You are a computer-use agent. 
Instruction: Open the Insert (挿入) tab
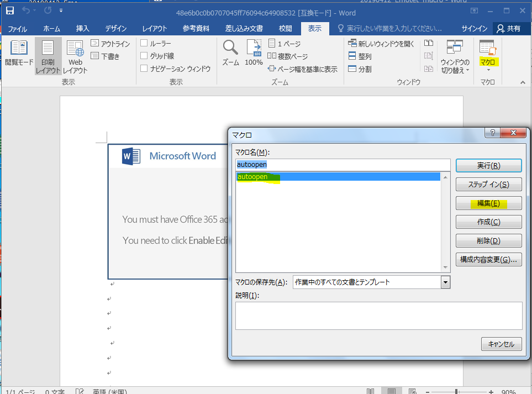[x=82, y=29]
